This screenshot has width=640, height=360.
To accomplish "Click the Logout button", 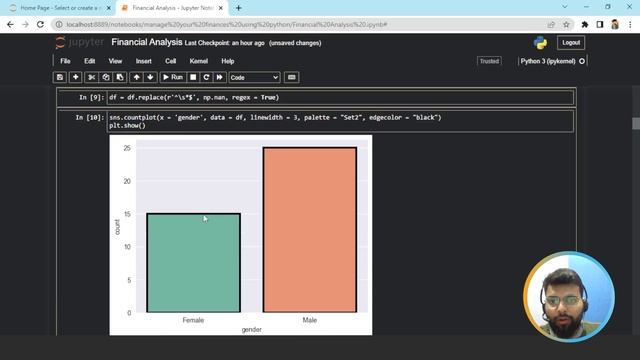I will coord(571,42).
